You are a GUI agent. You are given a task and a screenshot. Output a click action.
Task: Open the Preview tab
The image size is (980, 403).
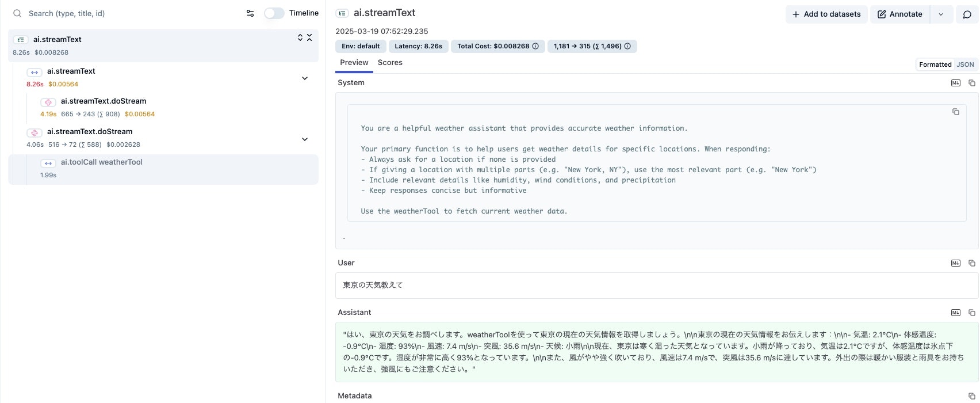pyautogui.click(x=354, y=63)
